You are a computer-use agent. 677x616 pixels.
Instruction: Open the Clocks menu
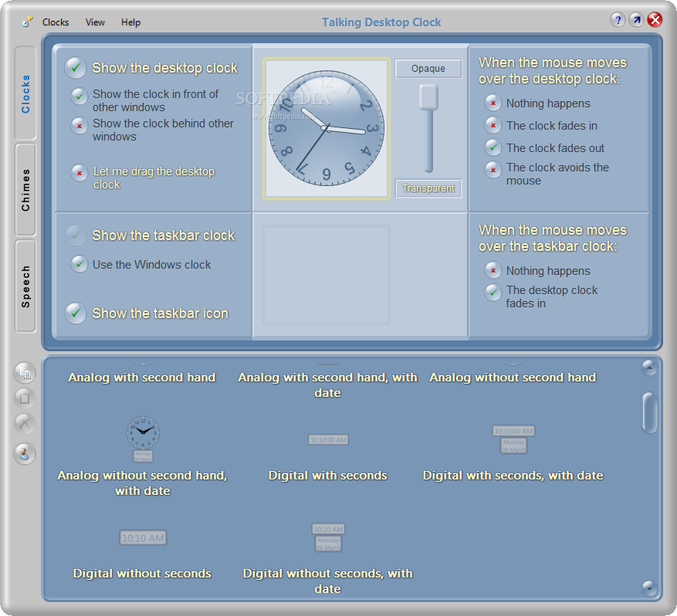tap(56, 22)
